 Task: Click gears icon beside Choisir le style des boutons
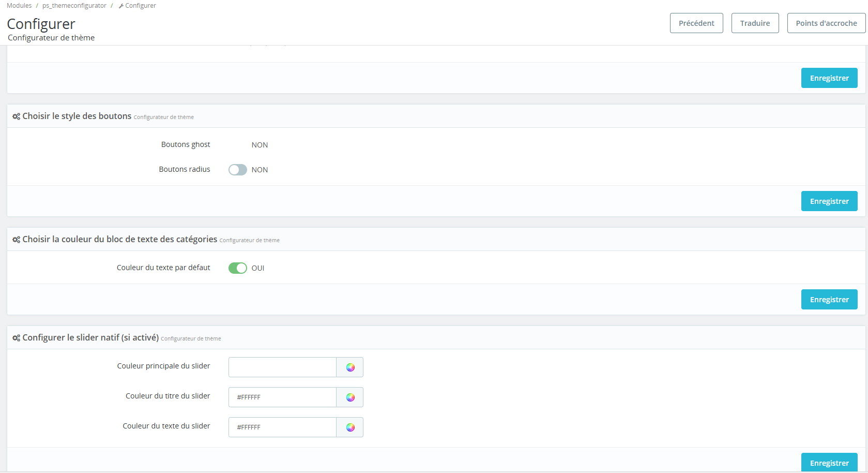point(17,116)
